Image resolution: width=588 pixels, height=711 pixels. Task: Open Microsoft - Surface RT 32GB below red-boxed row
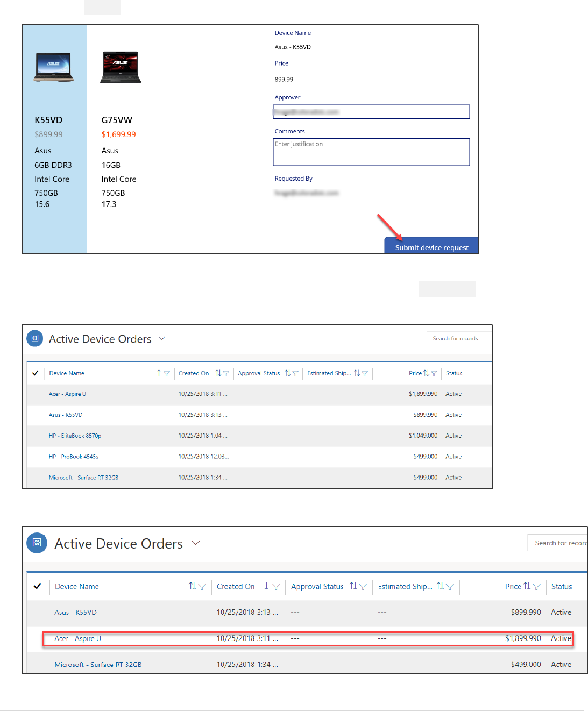(x=98, y=664)
